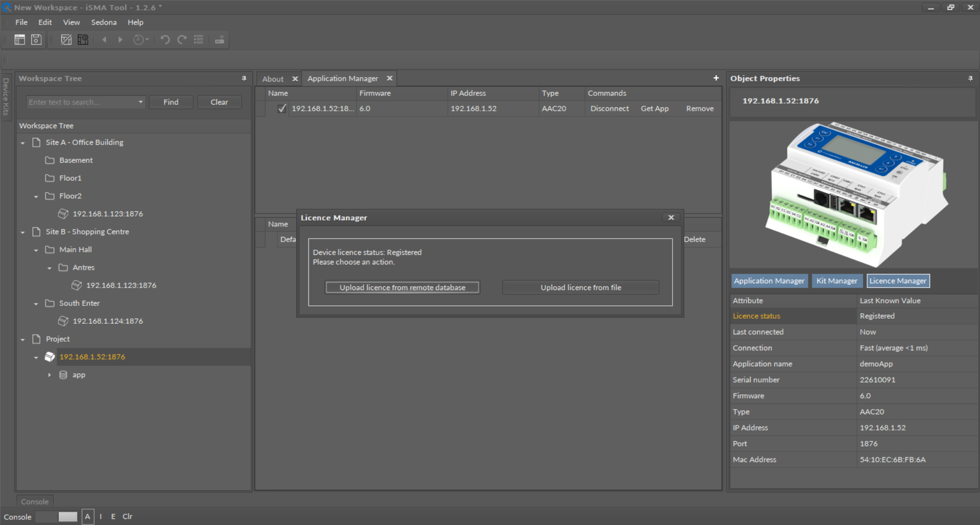
Task: Expand the app tree node
Action: pos(50,375)
